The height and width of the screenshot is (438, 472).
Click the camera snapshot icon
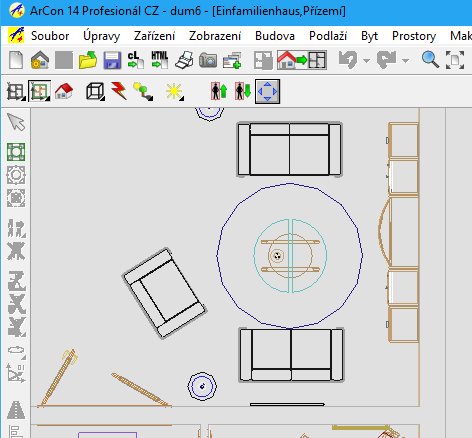point(208,60)
